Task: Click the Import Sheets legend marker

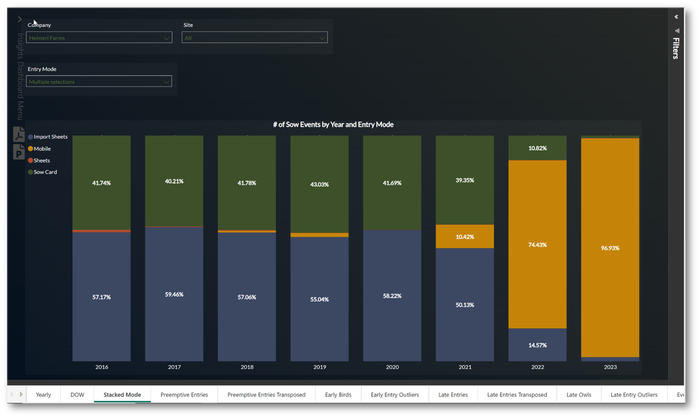Action: (x=30, y=136)
